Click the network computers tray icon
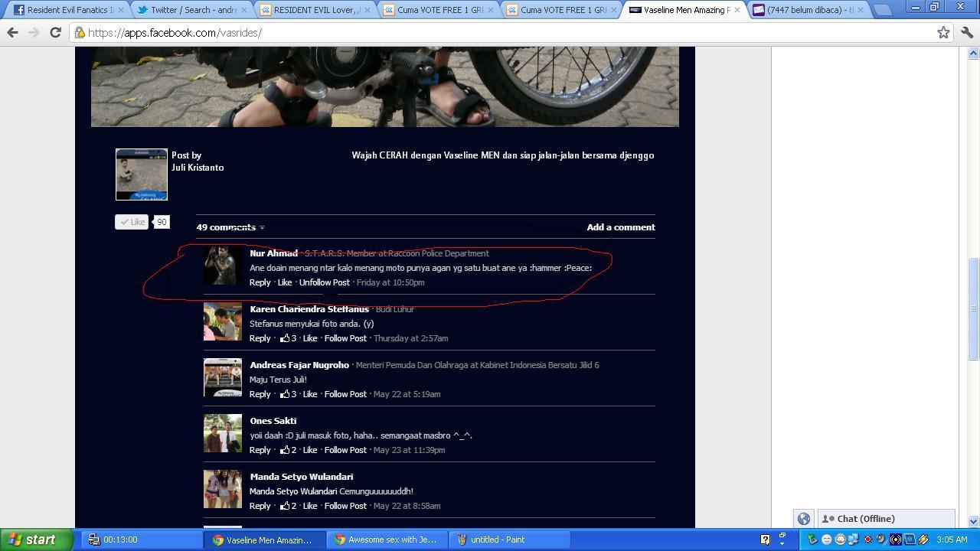980x551 pixels. tap(852, 540)
